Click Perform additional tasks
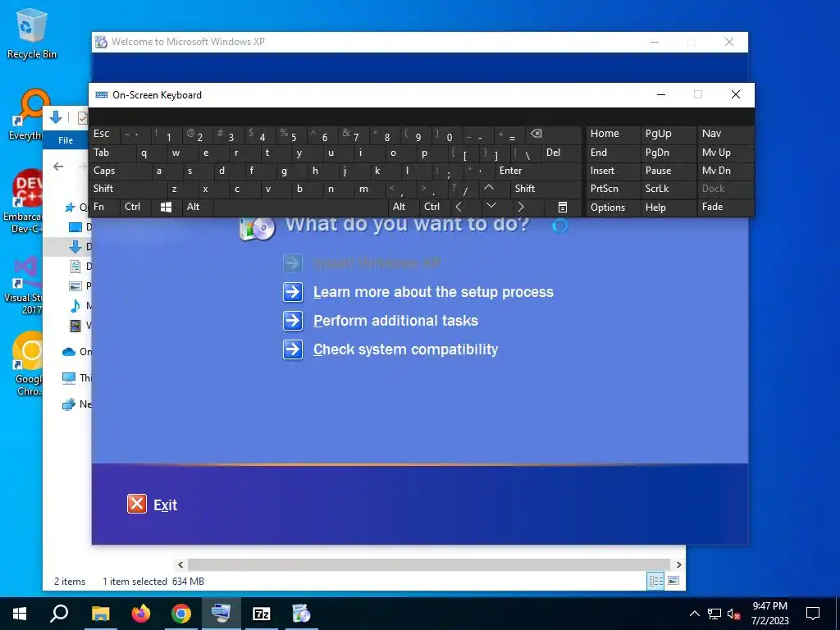 tap(395, 321)
